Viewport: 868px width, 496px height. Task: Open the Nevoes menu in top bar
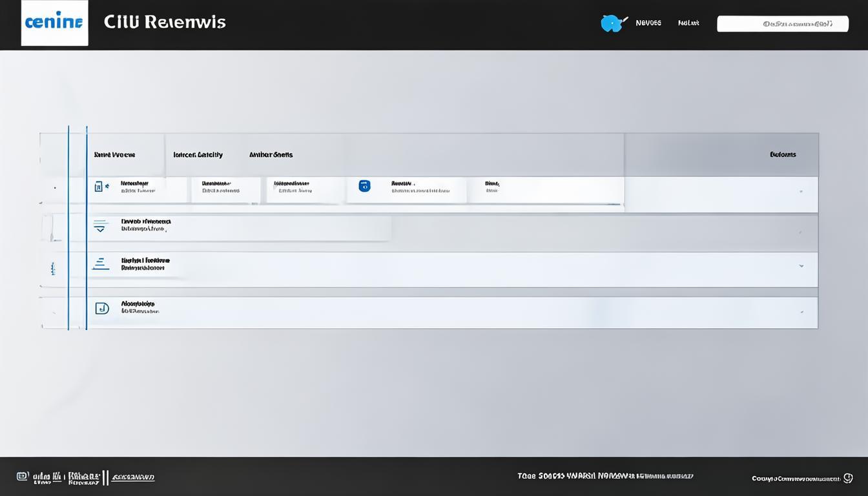pyautogui.click(x=648, y=23)
